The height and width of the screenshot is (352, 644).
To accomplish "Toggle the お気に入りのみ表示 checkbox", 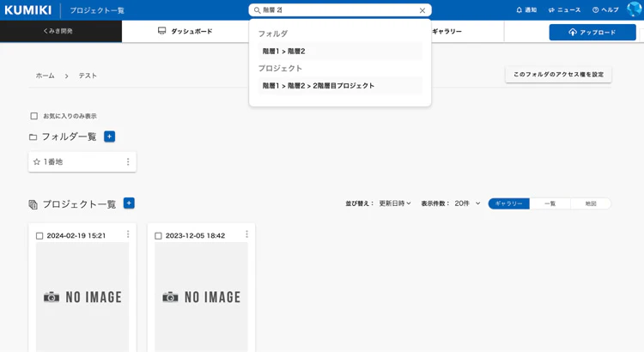I will [x=34, y=116].
